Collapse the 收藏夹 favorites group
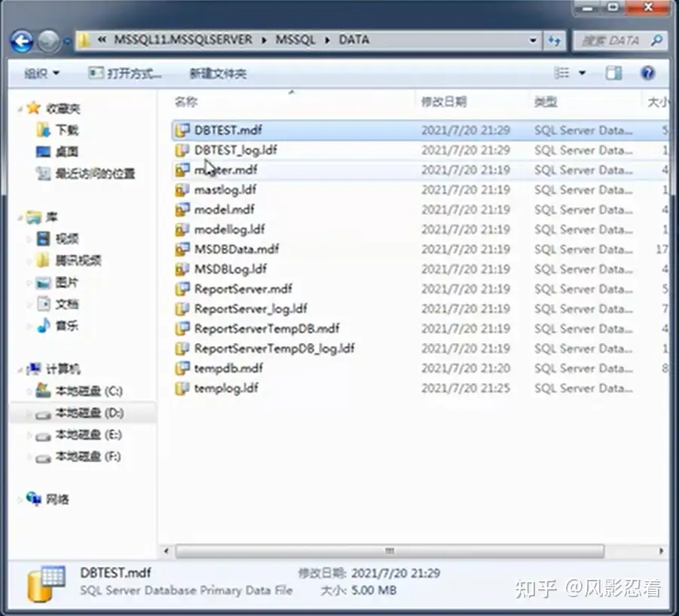Screen dimensions: 679x616 [x=20, y=109]
